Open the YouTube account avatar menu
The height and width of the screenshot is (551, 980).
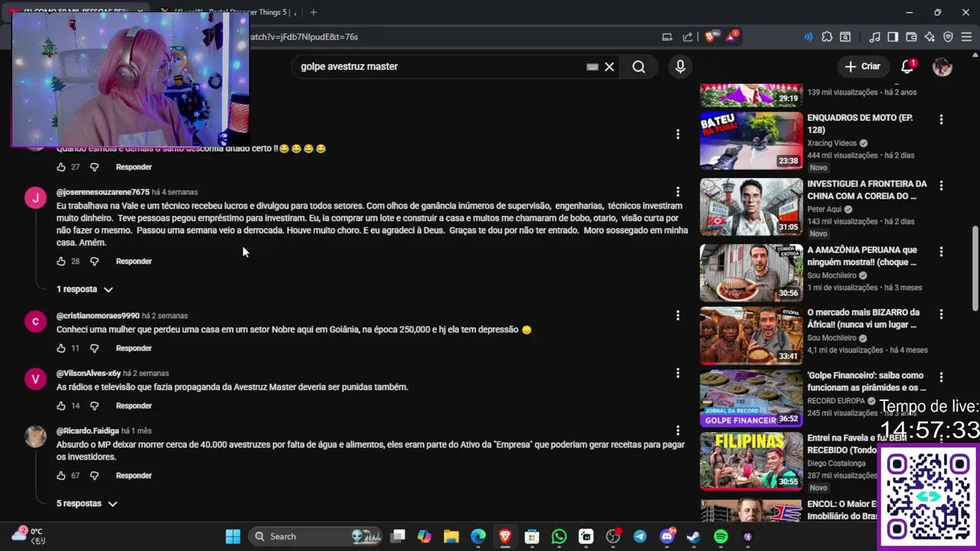pos(942,67)
